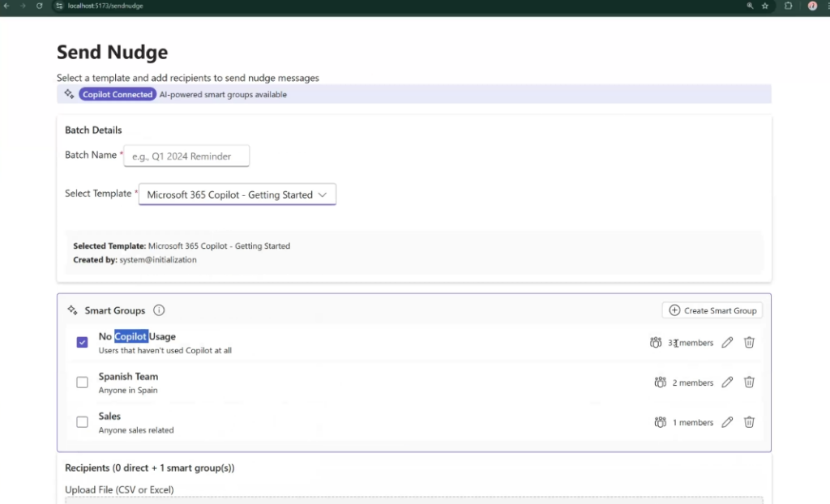
Task: Go back using the browser back arrow
Action: pos(6,6)
